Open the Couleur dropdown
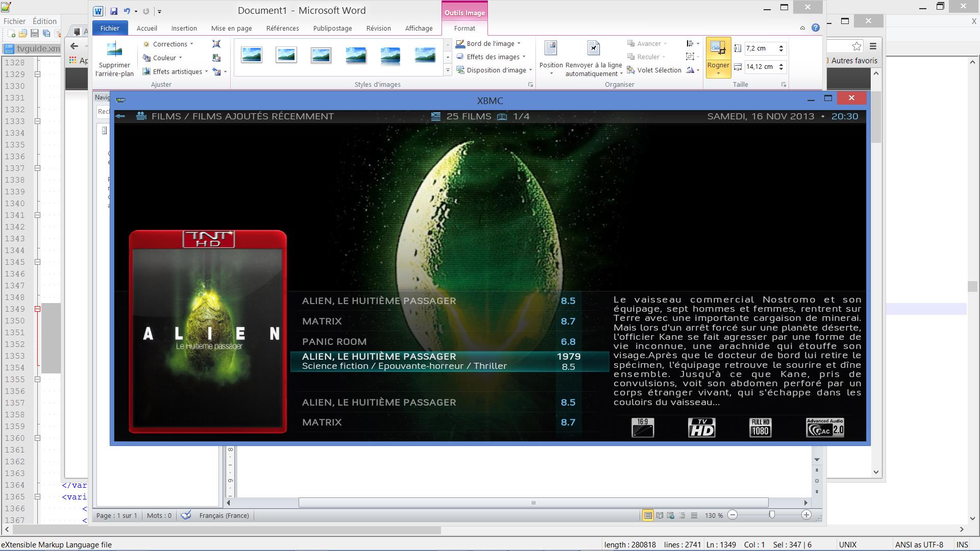The image size is (980, 551). coord(162,58)
